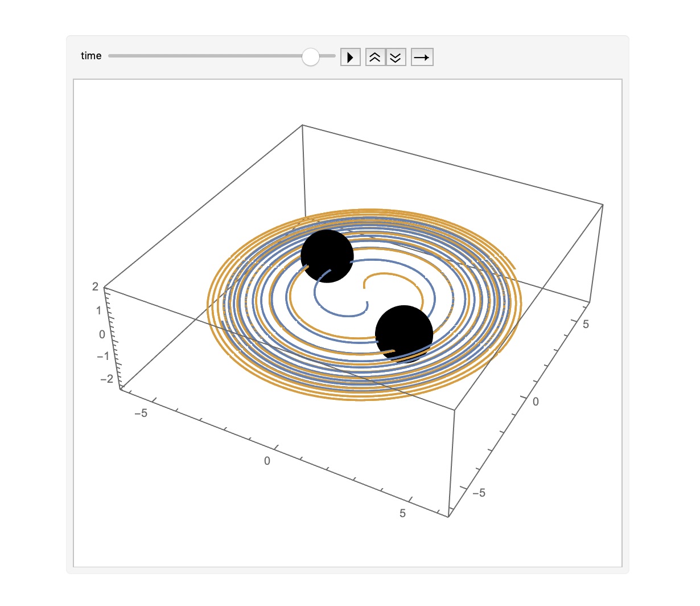
Task: Click the time slider thumb
Action: tap(311, 56)
